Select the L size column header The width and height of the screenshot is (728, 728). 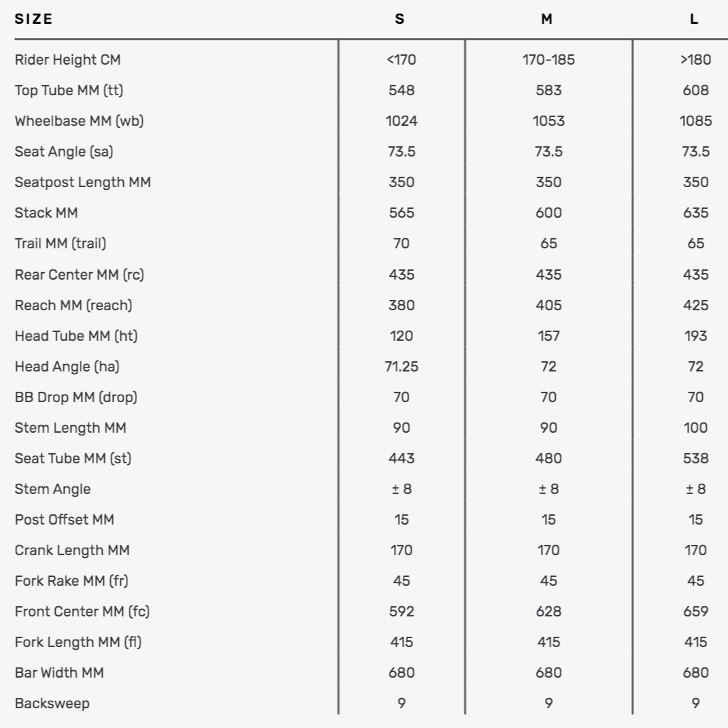click(694, 19)
